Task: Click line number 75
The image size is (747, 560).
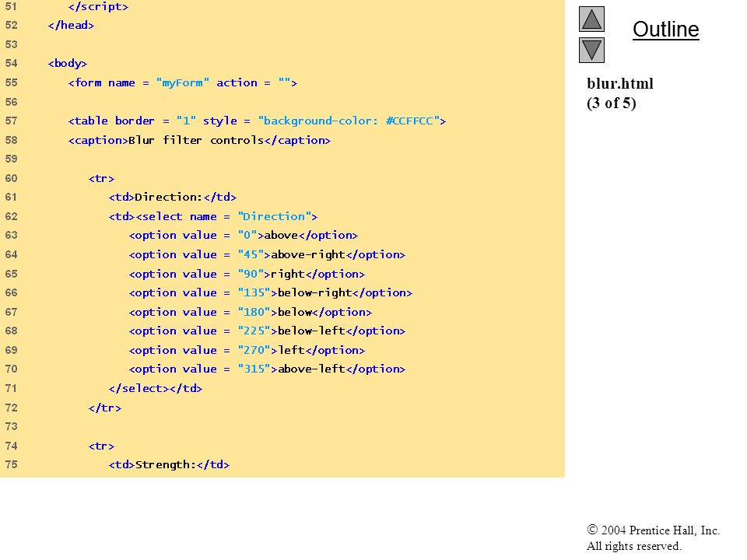Action: coord(12,465)
